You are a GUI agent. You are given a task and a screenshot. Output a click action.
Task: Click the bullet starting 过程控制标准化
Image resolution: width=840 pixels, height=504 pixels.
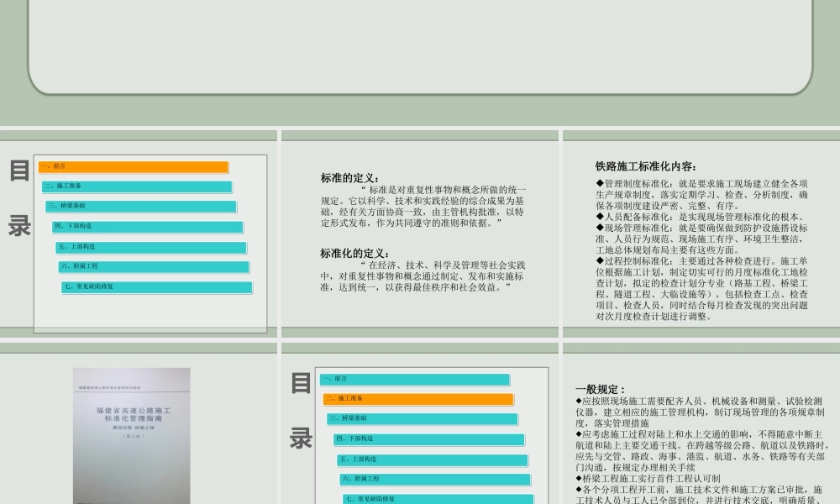(x=701, y=289)
